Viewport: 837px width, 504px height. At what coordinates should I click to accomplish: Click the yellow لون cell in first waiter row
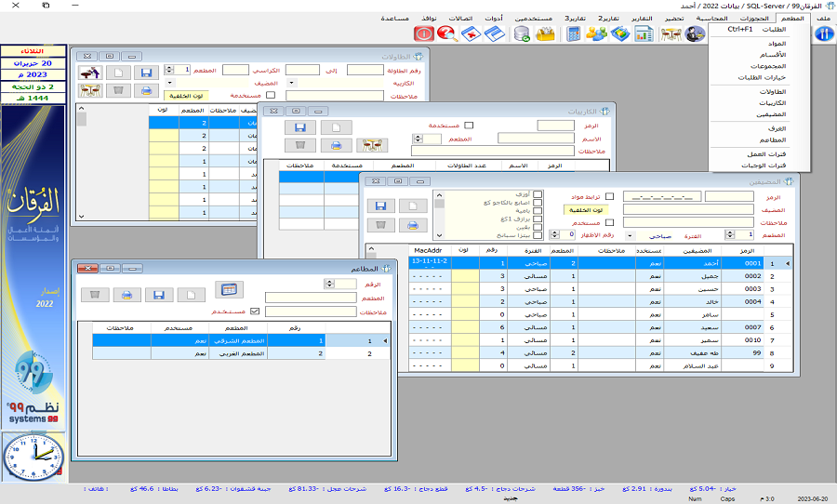pos(465,263)
